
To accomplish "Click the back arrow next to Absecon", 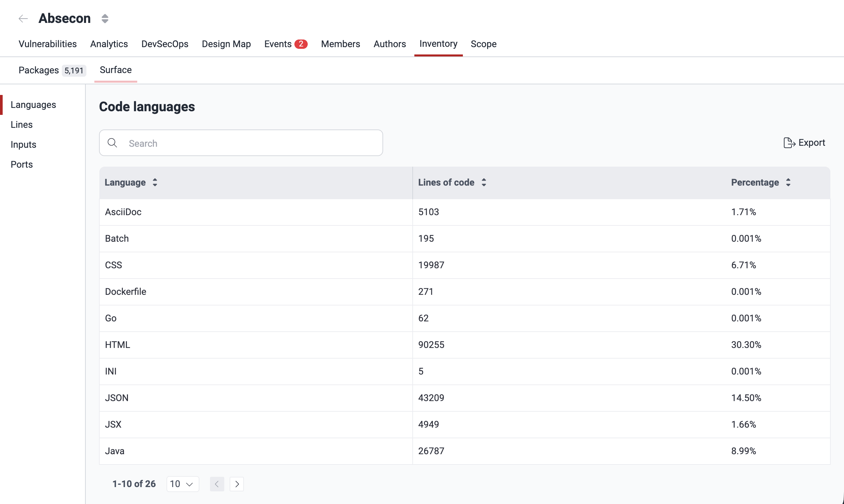I will click(x=23, y=18).
